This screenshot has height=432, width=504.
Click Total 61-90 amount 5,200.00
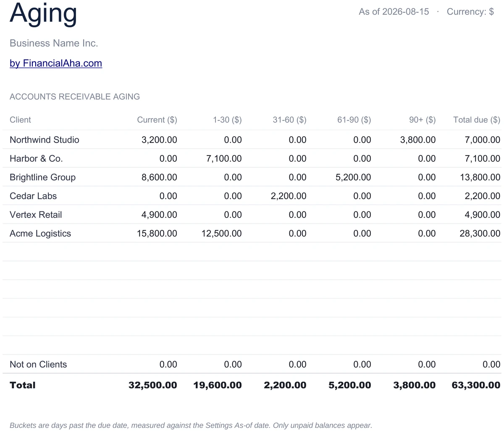point(350,385)
